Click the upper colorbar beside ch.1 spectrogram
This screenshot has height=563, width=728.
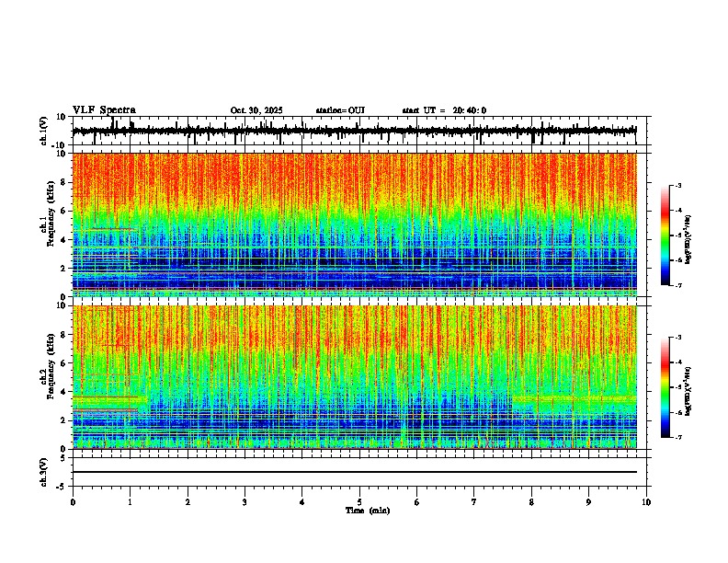(x=665, y=236)
